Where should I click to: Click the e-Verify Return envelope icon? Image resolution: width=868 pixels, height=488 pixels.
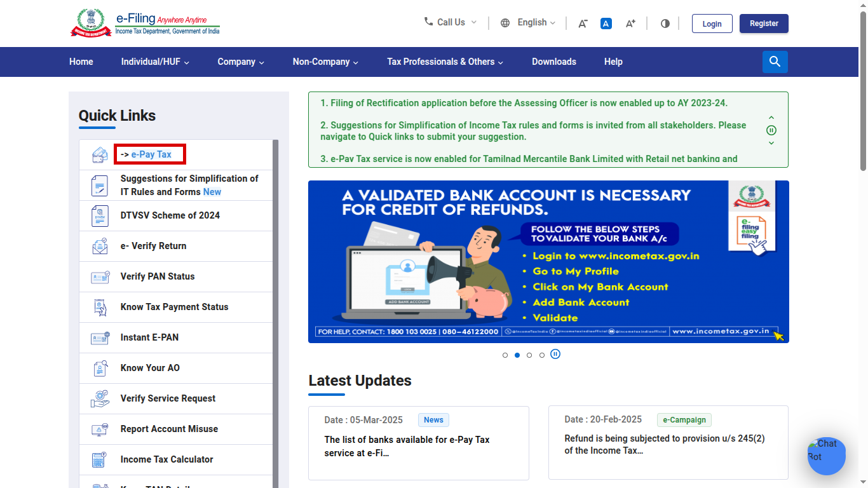(100, 246)
